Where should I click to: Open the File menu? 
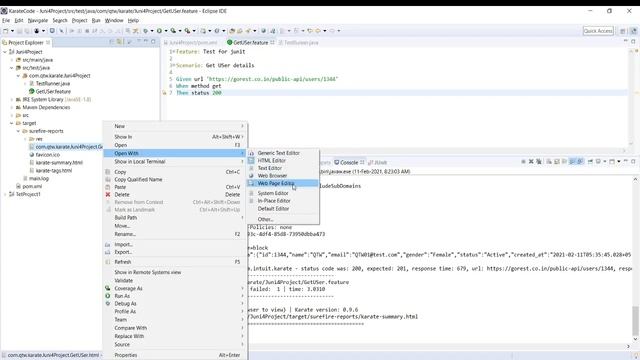(x=6, y=20)
